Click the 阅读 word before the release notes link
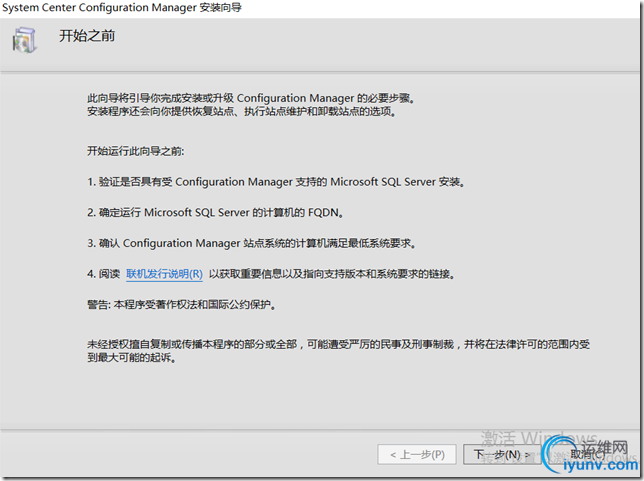 pyautogui.click(x=109, y=274)
